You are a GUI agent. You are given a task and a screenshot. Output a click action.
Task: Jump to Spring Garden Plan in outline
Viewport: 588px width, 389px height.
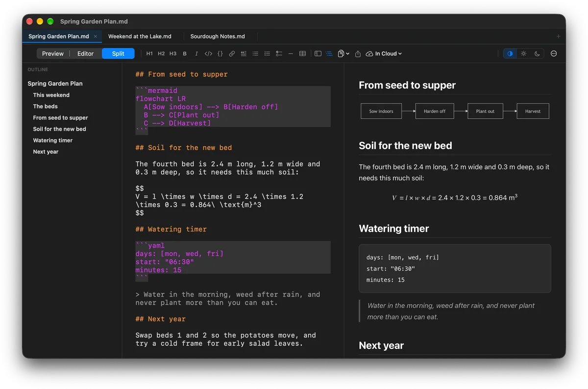coord(55,84)
